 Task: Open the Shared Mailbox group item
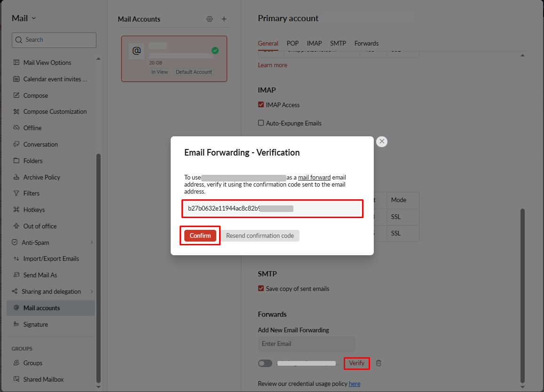click(43, 379)
